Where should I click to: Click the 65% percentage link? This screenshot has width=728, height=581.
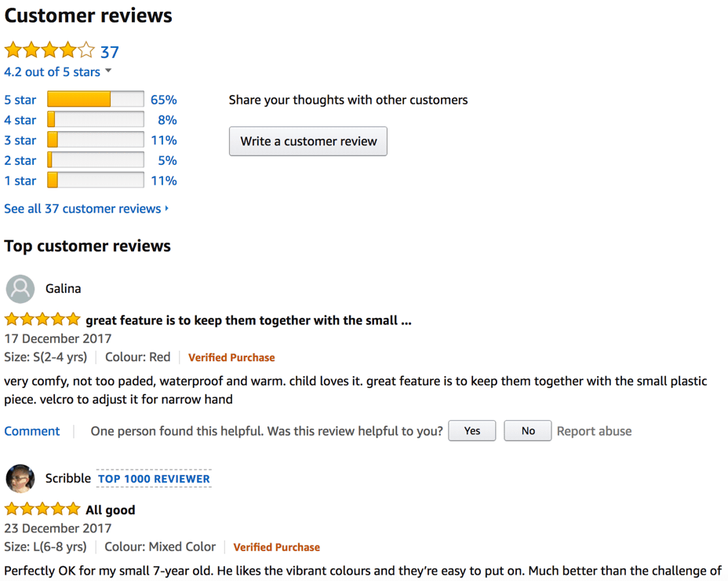click(x=162, y=100)
